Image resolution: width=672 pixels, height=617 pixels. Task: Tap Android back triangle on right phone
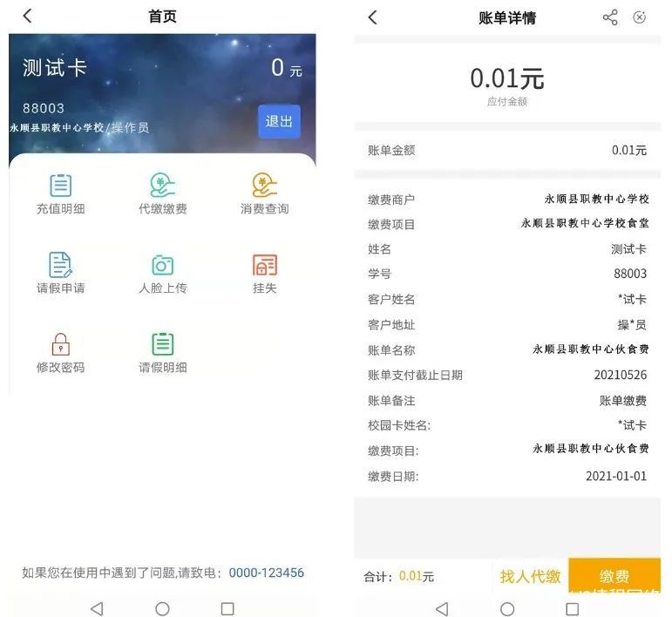point(442,609)
